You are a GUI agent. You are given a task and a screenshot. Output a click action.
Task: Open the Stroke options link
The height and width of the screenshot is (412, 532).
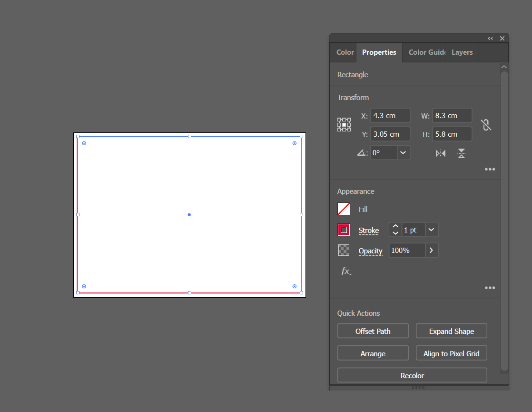[369, 230]
